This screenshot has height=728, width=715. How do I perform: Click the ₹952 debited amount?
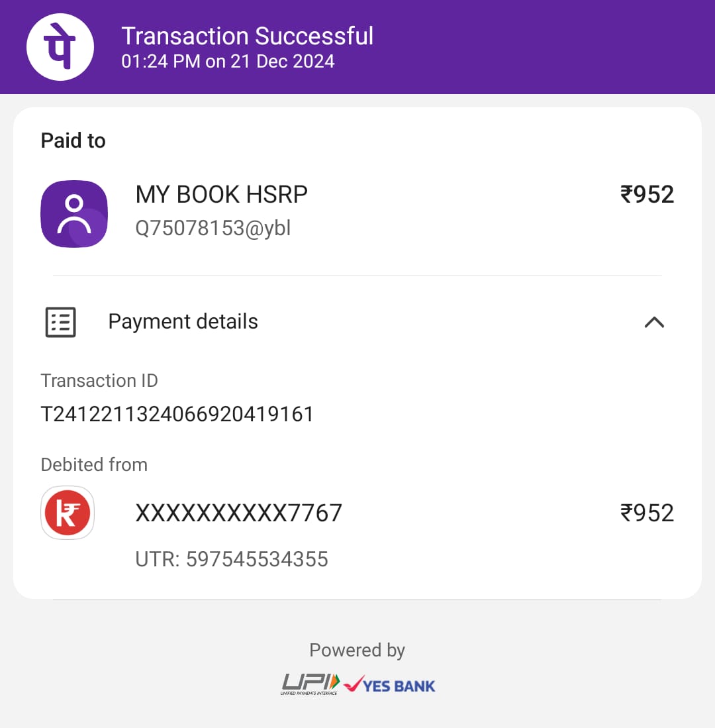click(647, 513)
